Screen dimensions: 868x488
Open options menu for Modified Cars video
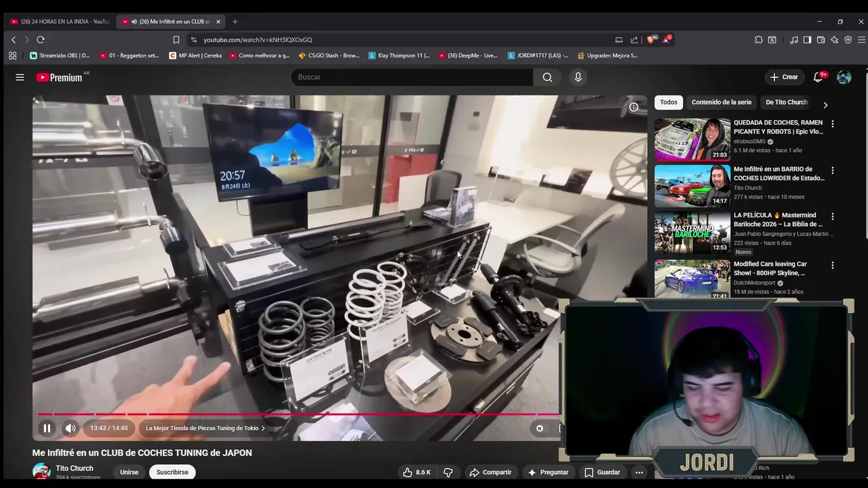833,265
